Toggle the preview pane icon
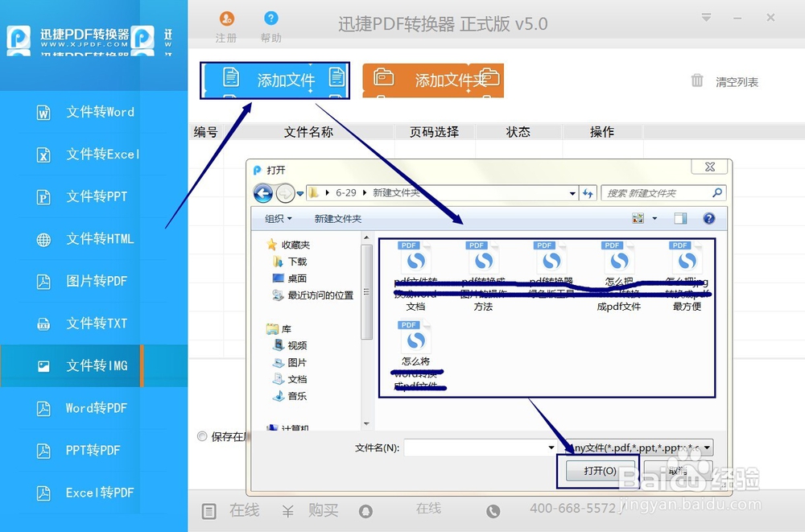 (680, 218)
